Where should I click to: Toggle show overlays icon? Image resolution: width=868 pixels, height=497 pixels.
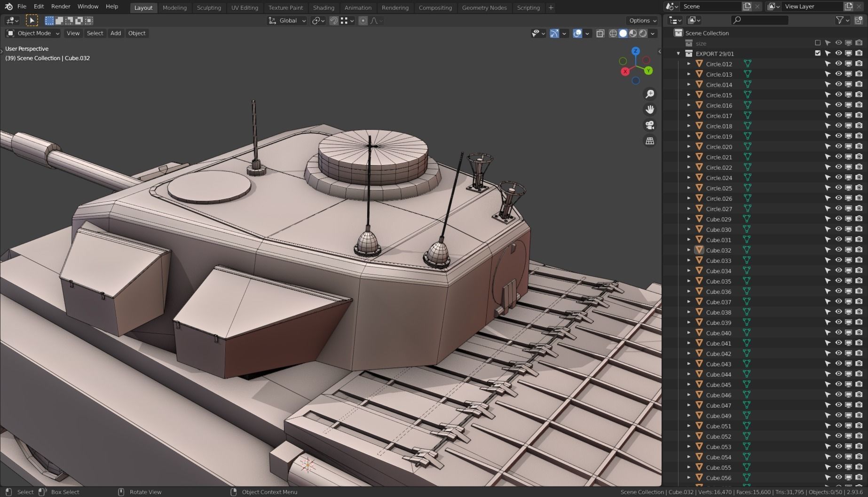point(578,33)
